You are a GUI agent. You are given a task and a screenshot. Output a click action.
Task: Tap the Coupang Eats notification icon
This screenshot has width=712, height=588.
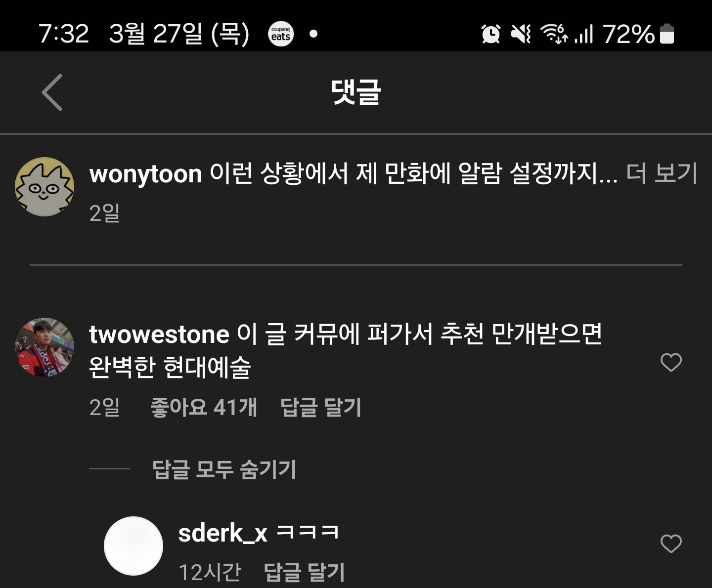(281, 34)
